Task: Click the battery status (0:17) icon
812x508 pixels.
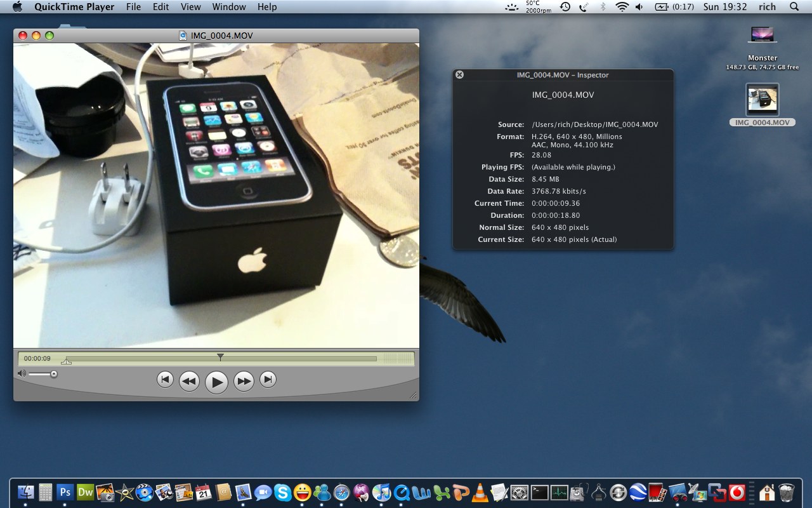Action: coord(673,7)
